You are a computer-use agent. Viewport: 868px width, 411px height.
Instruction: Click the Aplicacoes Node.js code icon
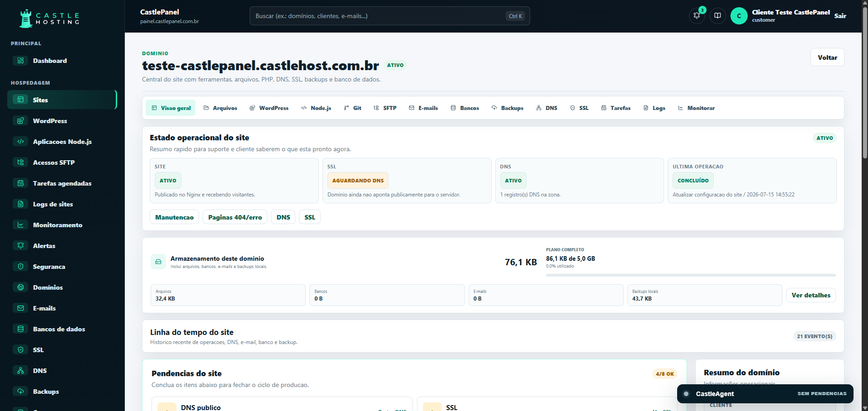pos(20,142)
